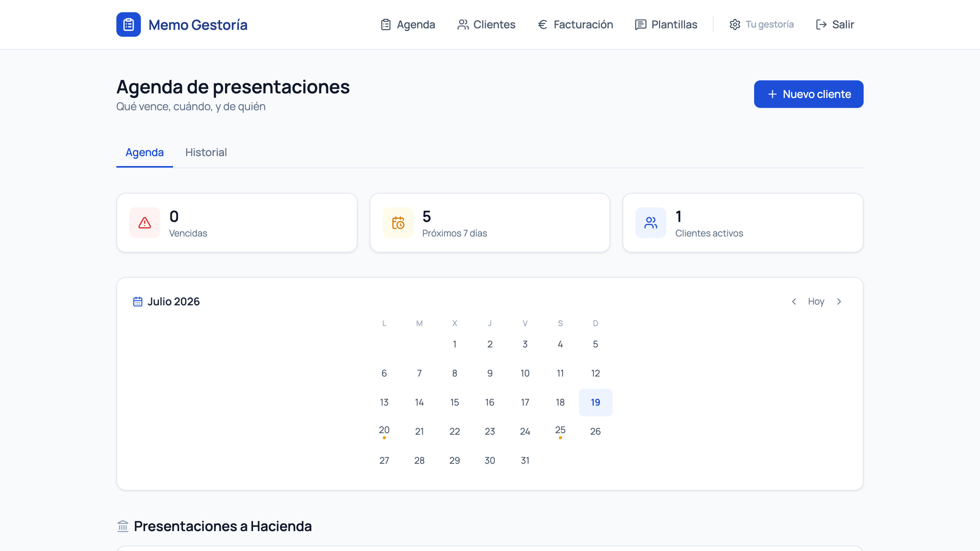This screenshot has height=551, width=980.
Task: Pick day 10 in the calendar
Action: point(525,373)
